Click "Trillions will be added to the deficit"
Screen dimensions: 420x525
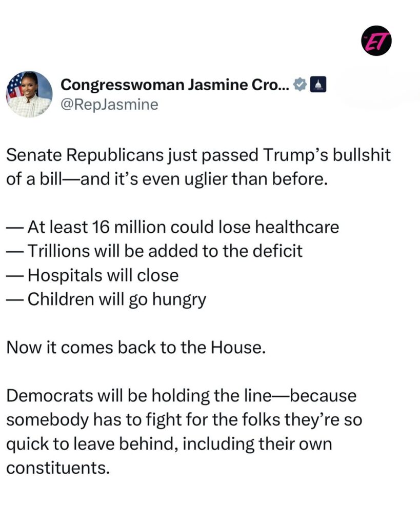point(164,251)
